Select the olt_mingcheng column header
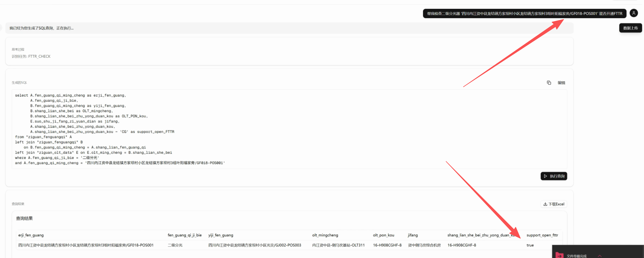The height and width of the screenshot is (258, 644). (x=325, y=235)
